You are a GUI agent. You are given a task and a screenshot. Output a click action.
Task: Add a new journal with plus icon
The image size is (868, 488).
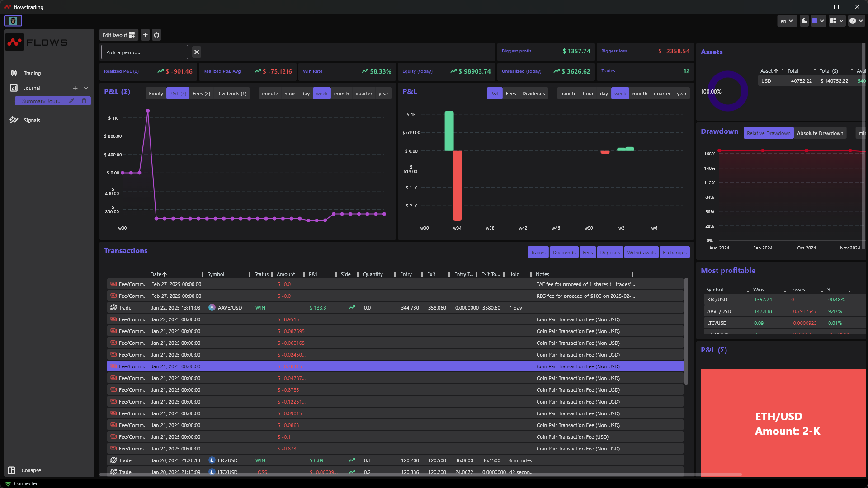pyautogui.click(x=75, y=88)
